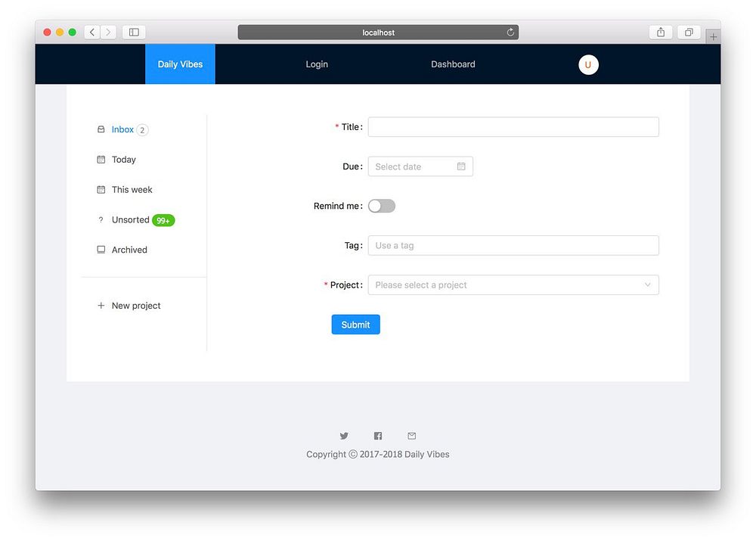Toggle the Remind me switch
756x541 pixels.
click(381, 206)
